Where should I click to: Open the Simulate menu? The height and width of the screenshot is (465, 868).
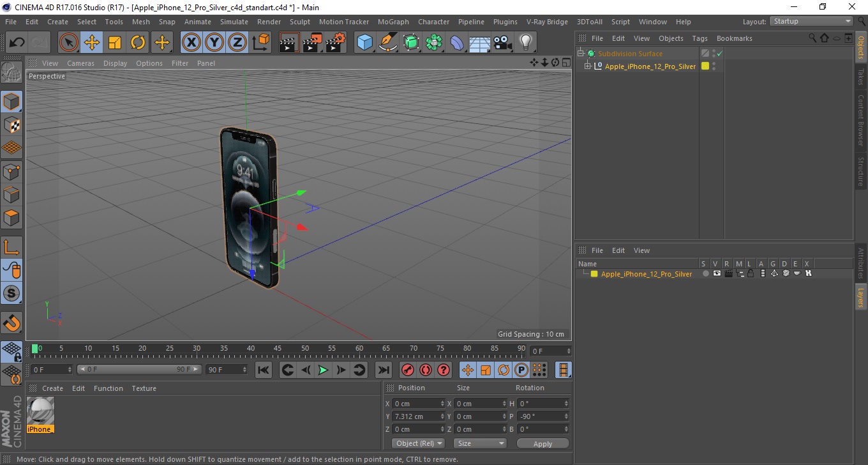point(234,22)
